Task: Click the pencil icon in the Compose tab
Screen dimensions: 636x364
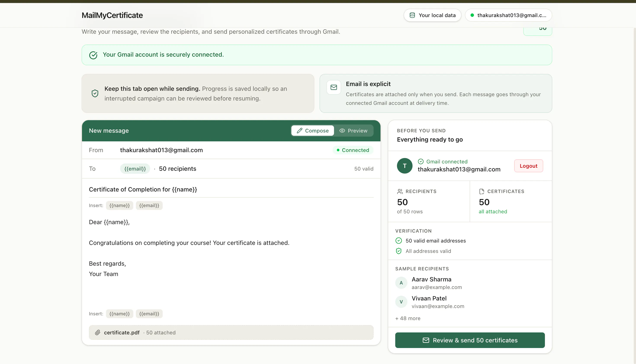Action: [x=299, y=131]
